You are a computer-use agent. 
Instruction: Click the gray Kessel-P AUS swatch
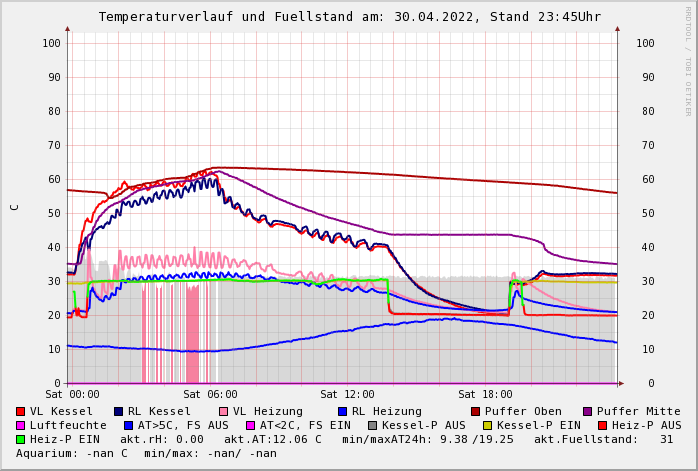coord(371,425)
